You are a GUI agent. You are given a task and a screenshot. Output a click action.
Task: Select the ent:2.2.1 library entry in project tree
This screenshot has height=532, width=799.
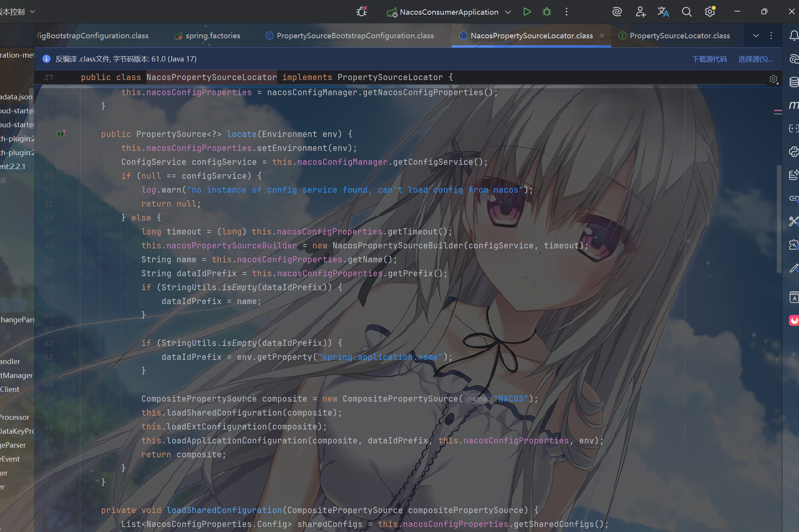(13, 166)
